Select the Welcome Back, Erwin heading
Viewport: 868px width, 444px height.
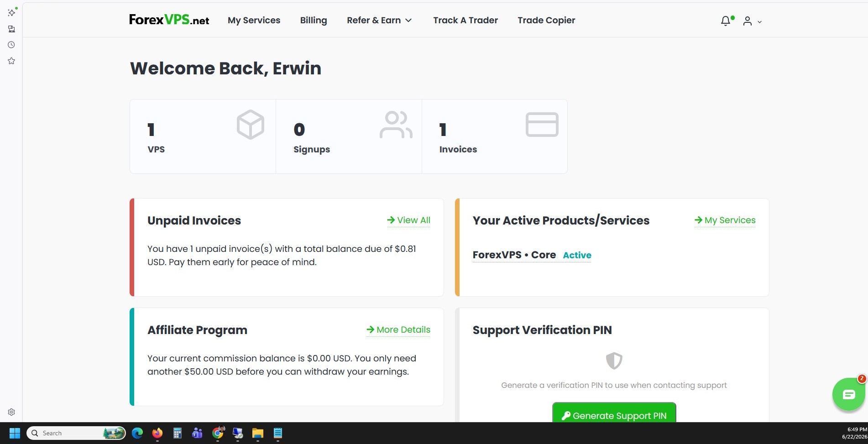pyautogui.click(x=226, y=68)
